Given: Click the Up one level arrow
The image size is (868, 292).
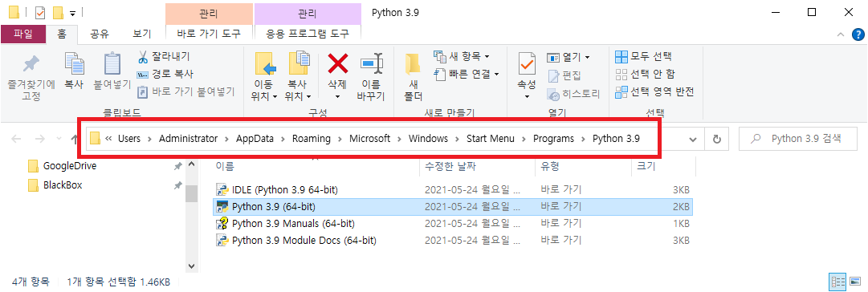Looking at the screenshot, I should tap(75, 140).
